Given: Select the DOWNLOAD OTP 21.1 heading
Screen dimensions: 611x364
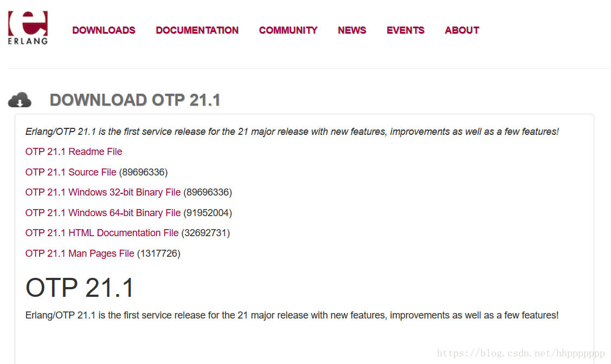Looking at the screenshot, I should click(135, 100).
